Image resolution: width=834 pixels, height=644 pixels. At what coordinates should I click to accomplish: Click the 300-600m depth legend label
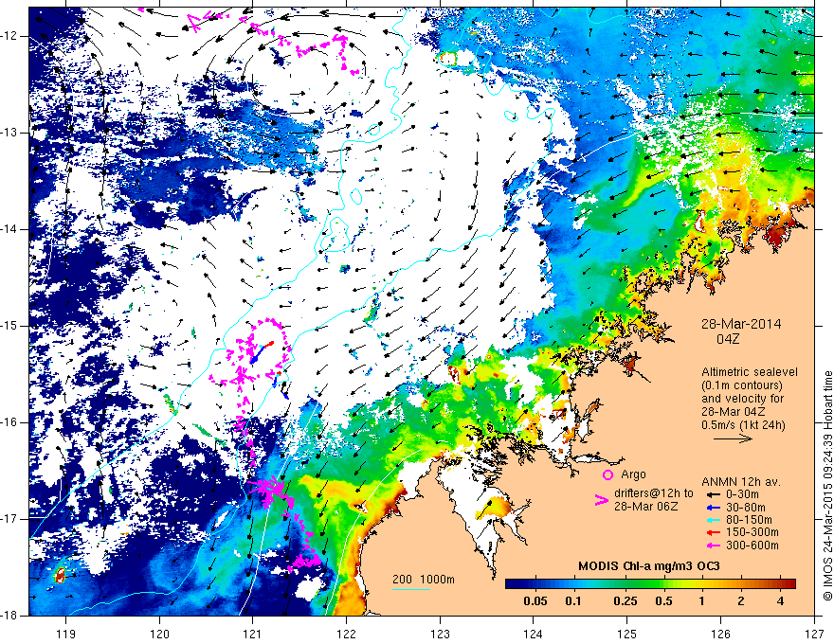[x=752, y=546]
